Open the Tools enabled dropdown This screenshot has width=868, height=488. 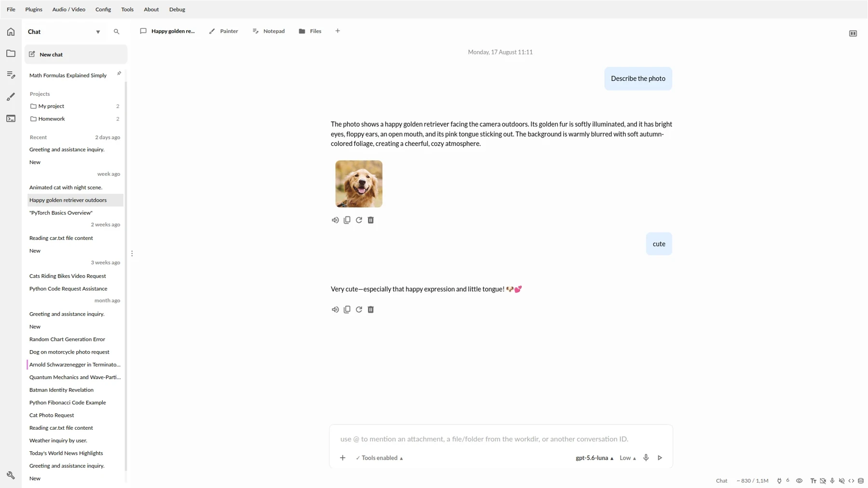click(x=379, y=458)
